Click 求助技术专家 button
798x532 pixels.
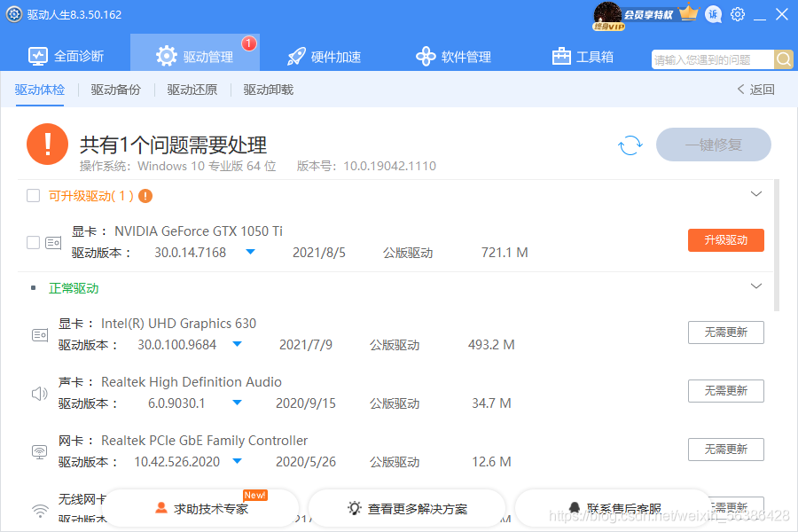[202, 509]
